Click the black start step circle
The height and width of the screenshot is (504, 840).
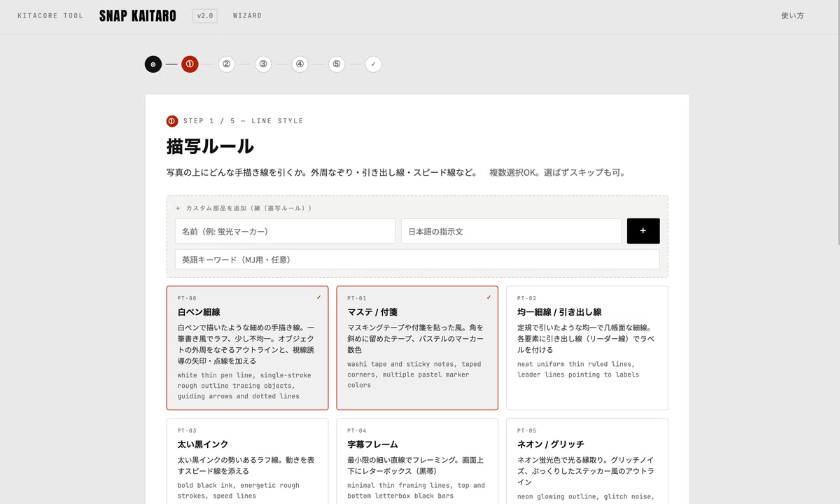(x=153, y=64)
